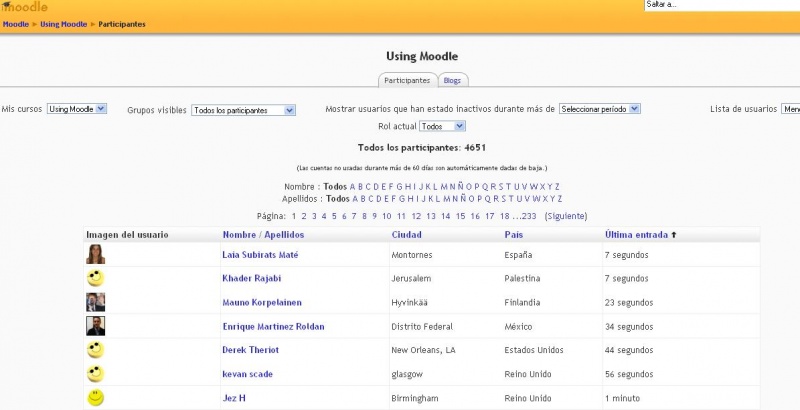Go to page 5 of participants

(334, 216)
